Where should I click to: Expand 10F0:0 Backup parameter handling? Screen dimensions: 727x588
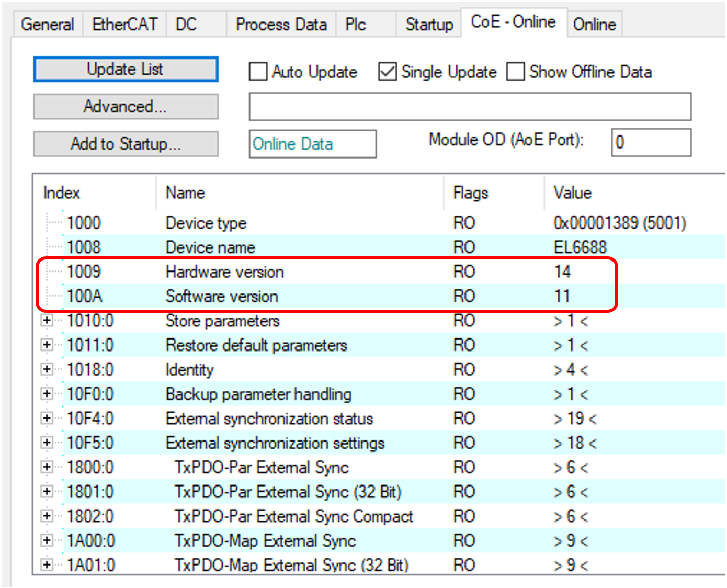[47, 394]
